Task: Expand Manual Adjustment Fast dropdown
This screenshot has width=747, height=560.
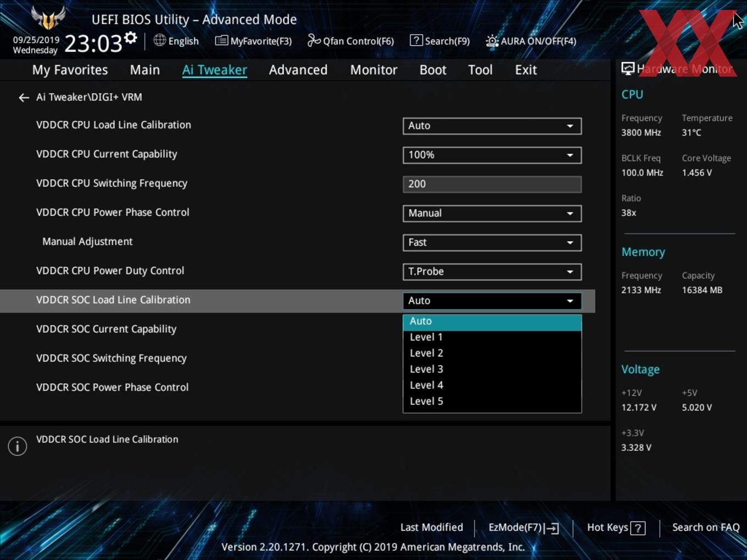Action: pos(492,242)
